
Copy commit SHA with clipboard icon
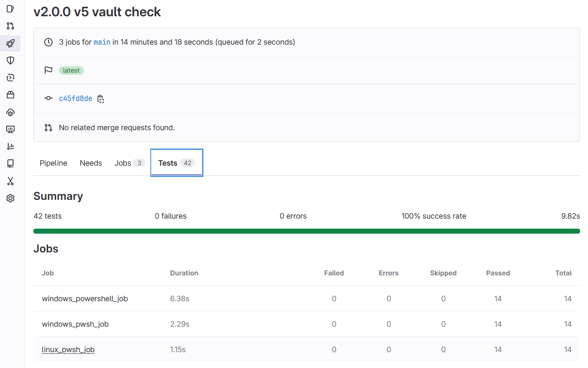pos(101,99)
